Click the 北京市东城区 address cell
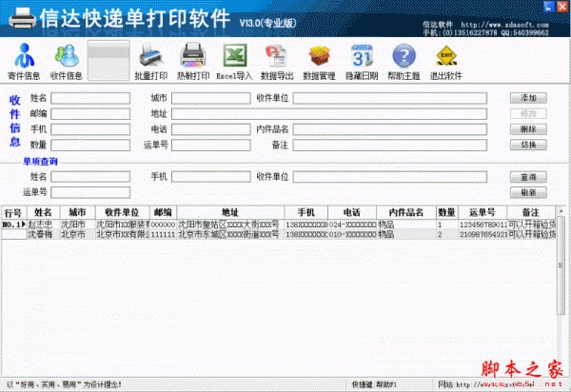This screenshot has height=392, width=571. click(230, 234)
